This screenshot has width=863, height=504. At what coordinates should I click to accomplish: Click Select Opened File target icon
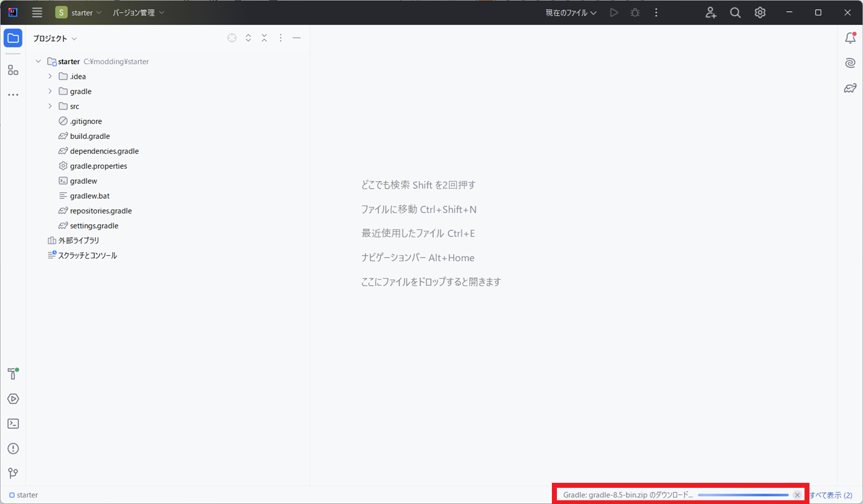[x=232, y=38]
